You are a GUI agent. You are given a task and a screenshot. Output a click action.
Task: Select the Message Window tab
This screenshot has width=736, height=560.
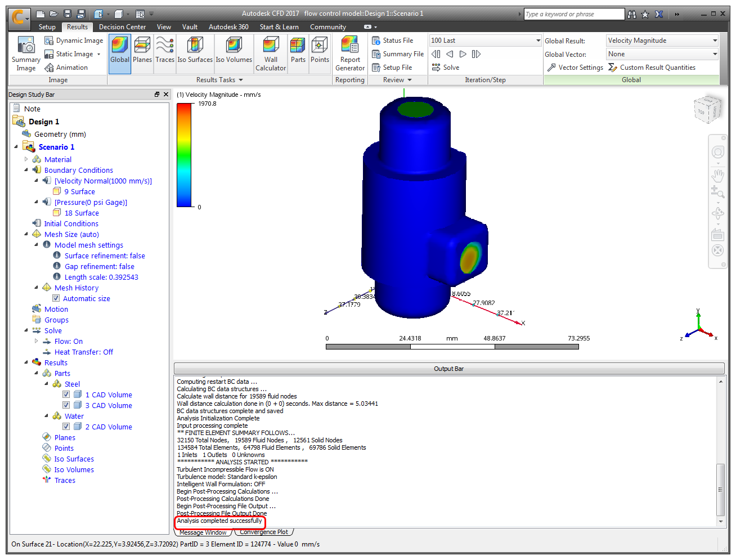point(203,532)
